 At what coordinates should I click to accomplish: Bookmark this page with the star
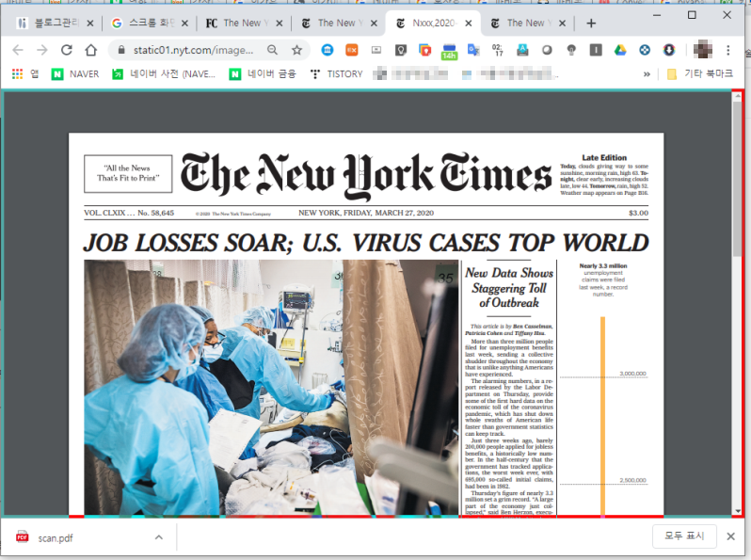click(297, 50)
